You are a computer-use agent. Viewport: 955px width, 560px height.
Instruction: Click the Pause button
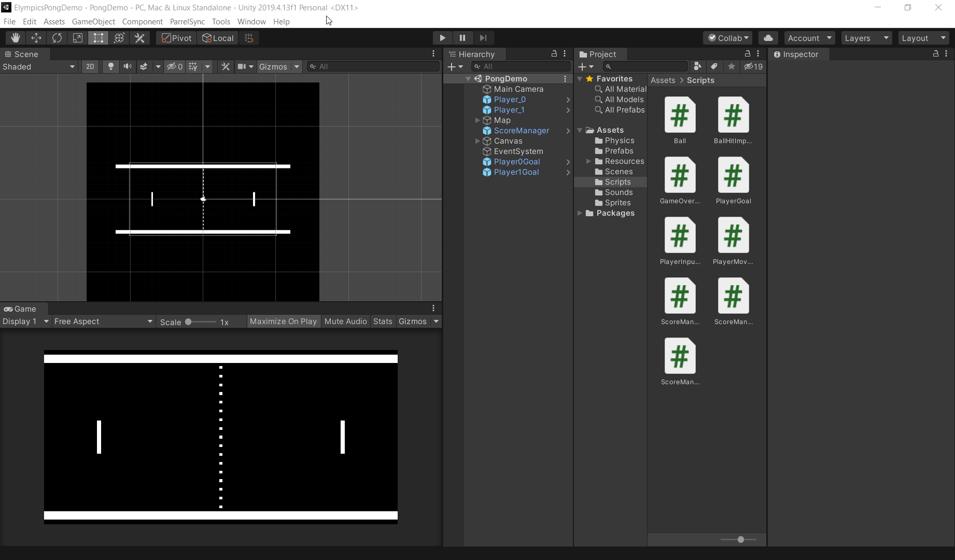pos(462,38)
